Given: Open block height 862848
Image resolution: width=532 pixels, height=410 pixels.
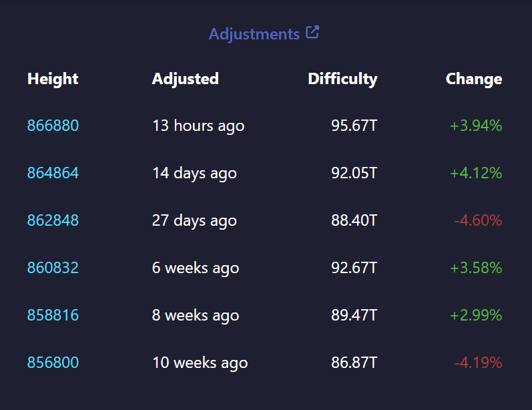Looking at the screenshot, I should pyautogui.click(x=53, y=220).
